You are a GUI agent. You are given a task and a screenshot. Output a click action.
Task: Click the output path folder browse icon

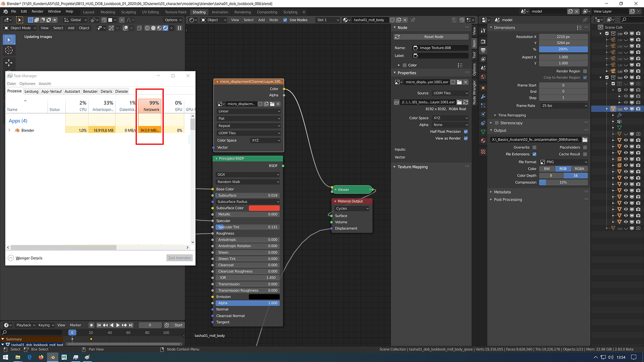coord(585,139)
